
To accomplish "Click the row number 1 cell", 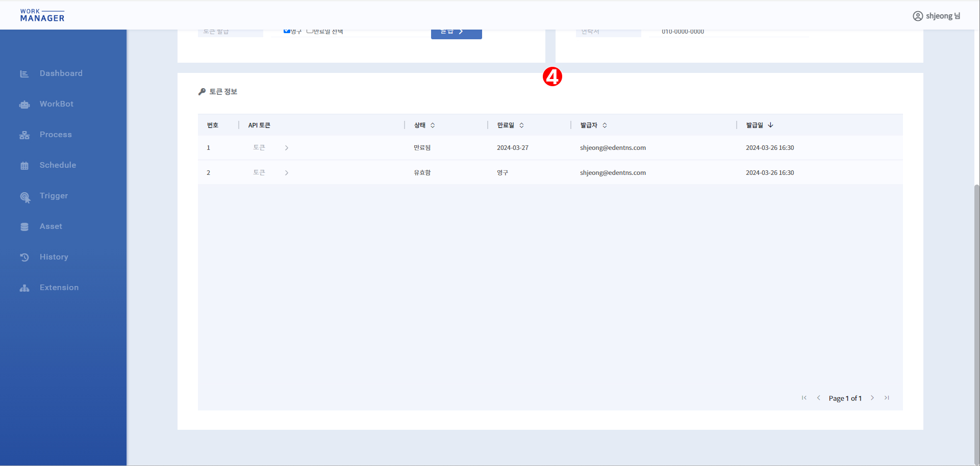I will (x=208, y=148).
